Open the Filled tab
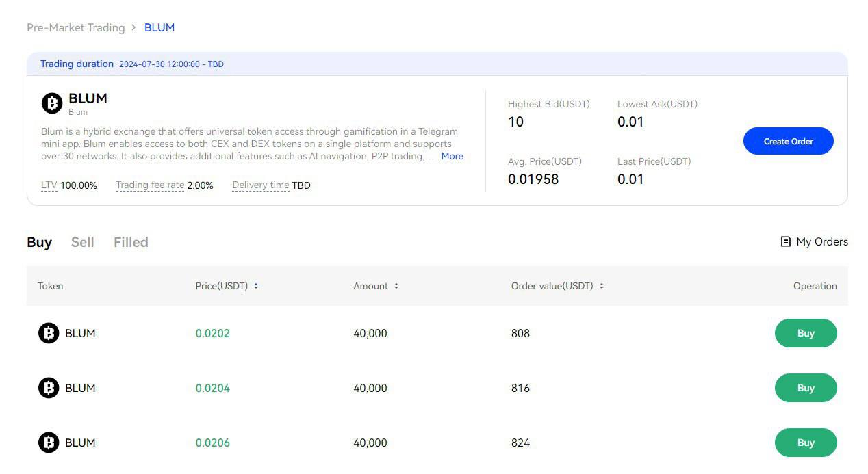The height and width of the screenshot is (474, 868). (131, 242)
